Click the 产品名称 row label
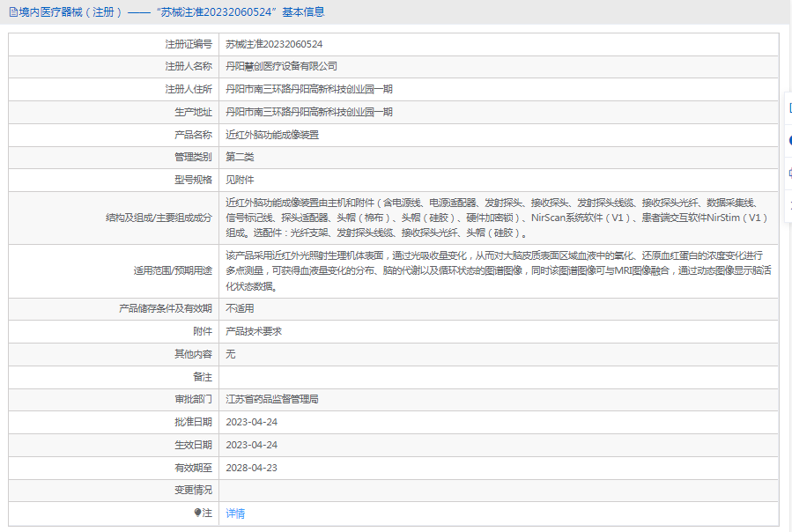This screenshot has height=532, width=792. click(x=193, y=135)
